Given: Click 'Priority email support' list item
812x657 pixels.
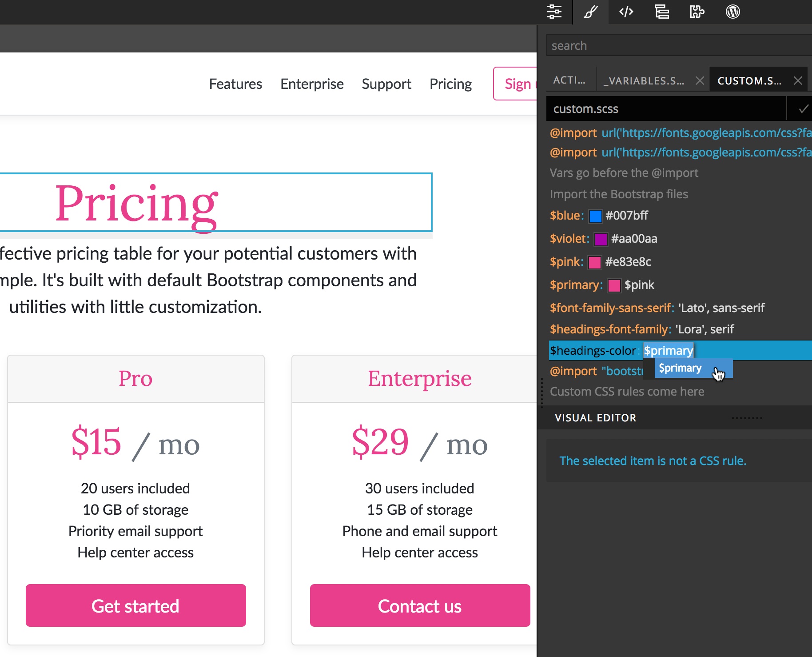Looking at the screenshot, I should point(135,531).
